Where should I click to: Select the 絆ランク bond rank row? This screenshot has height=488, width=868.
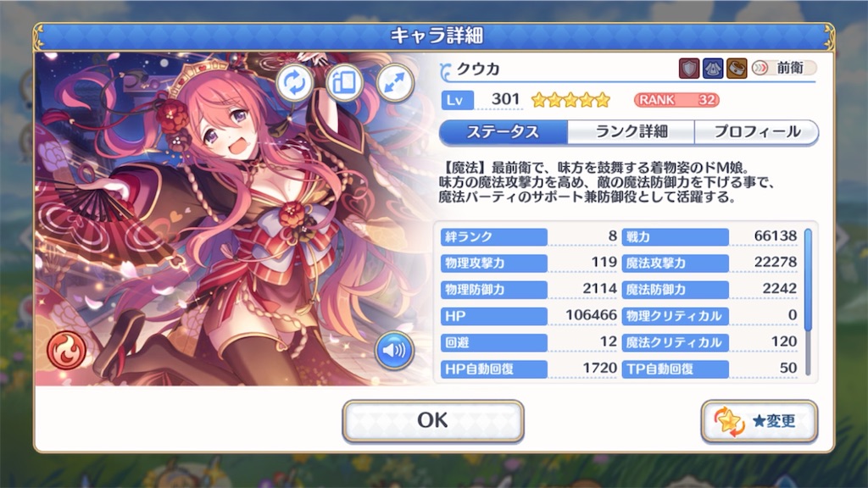pos(529,237)
